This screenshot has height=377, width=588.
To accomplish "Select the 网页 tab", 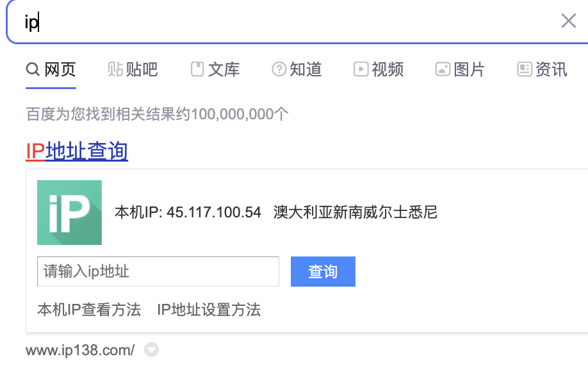I will pos(51,69).
